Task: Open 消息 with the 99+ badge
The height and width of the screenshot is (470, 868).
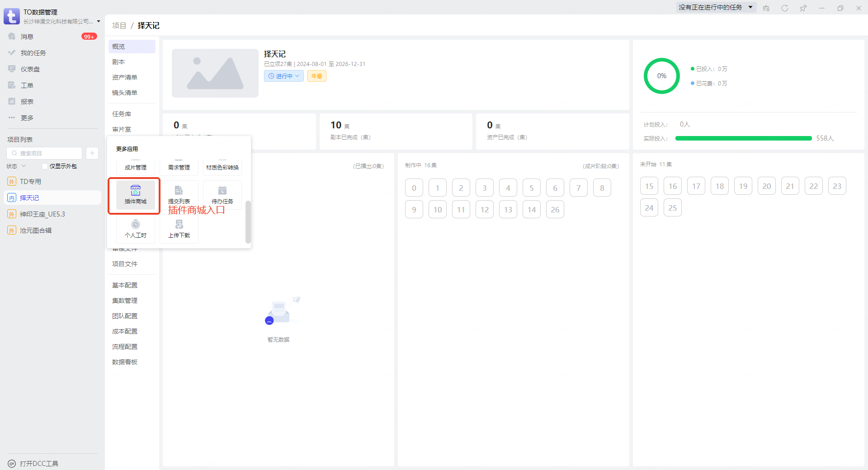Action: click(27, 37)
